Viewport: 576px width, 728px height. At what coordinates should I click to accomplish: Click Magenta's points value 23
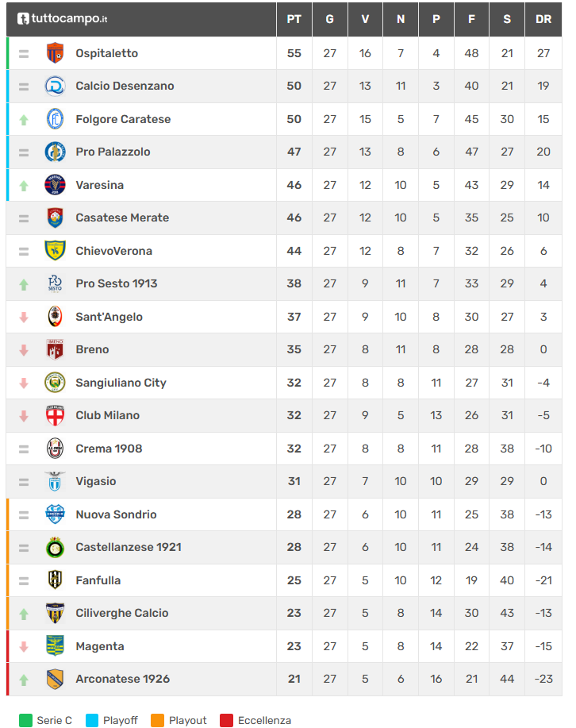pos(294,646)
